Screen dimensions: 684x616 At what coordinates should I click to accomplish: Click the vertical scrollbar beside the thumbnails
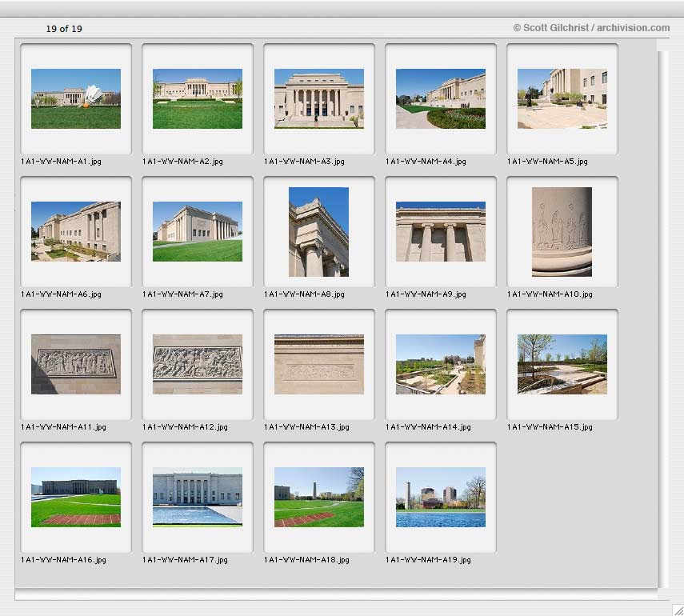coord(662,319)
